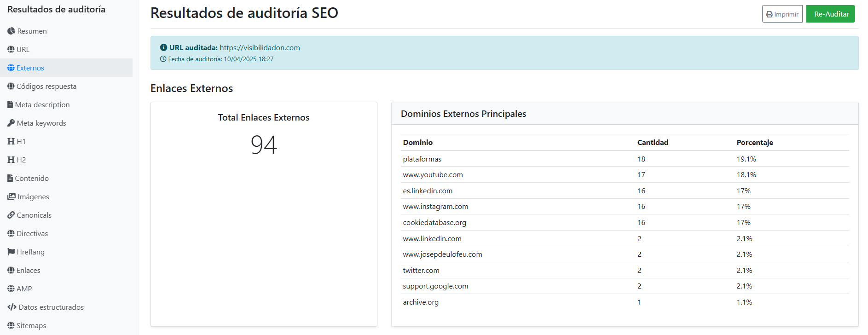The height and width of the screenshot is (335, 868).
Task: Open the Directivas section
Action: [x=66, y=233]
